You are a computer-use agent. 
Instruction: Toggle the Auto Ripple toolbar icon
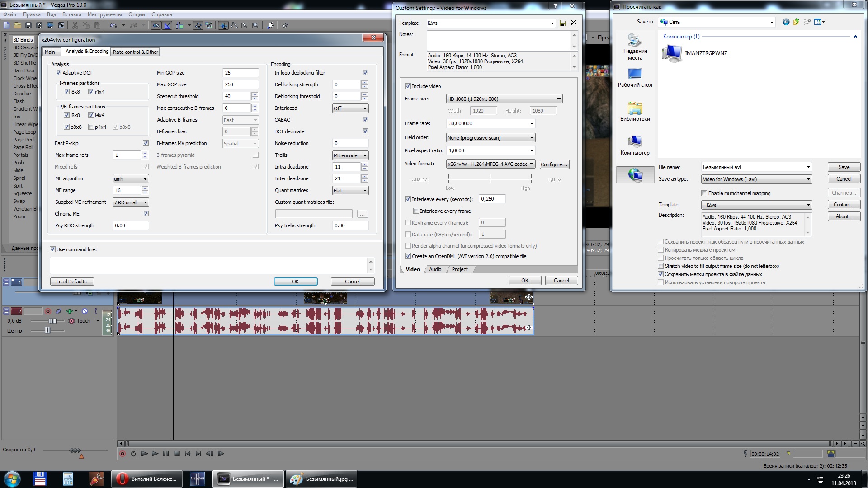pyautogui.click(x=179, y=25)
